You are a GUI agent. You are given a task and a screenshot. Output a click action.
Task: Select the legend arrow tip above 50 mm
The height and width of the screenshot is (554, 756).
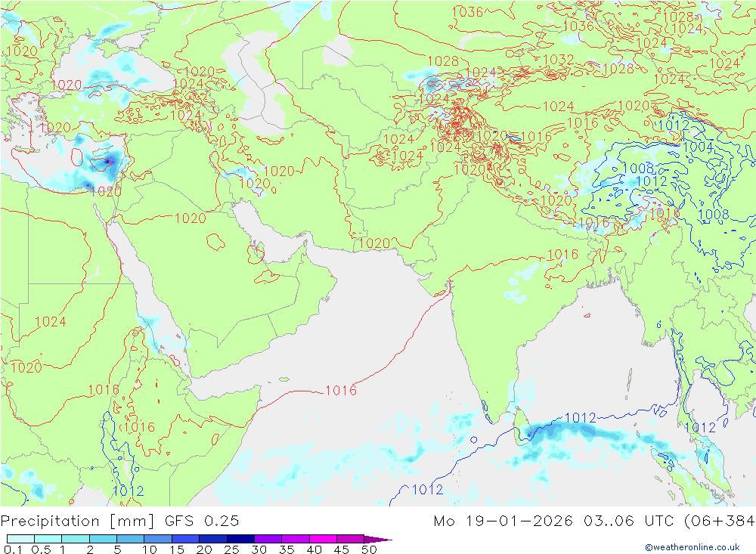[x=378, y=539]
